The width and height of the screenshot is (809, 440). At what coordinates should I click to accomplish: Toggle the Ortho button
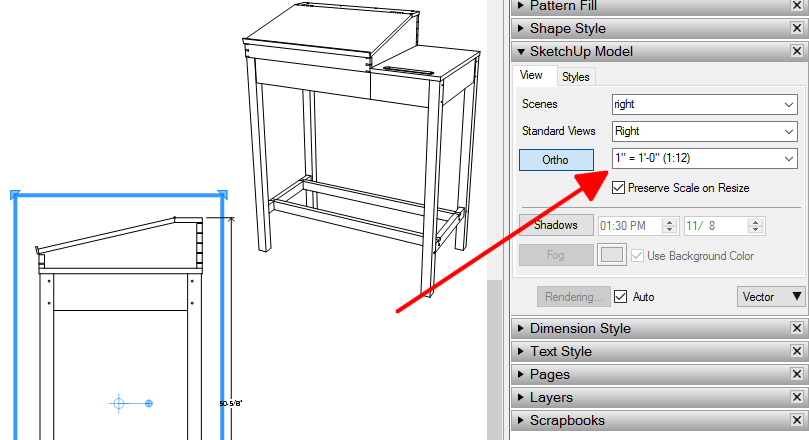556,160
